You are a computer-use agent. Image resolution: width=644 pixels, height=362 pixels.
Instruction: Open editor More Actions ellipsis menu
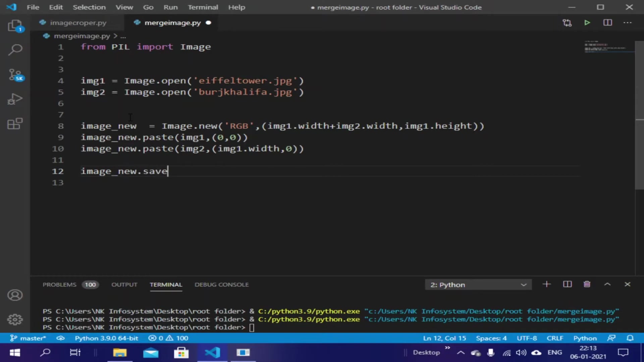coord(627,23)
